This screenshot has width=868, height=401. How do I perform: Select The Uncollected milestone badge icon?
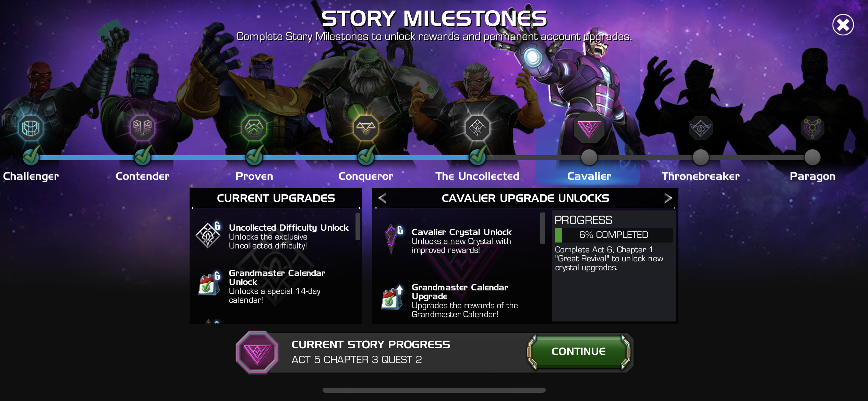477,128
